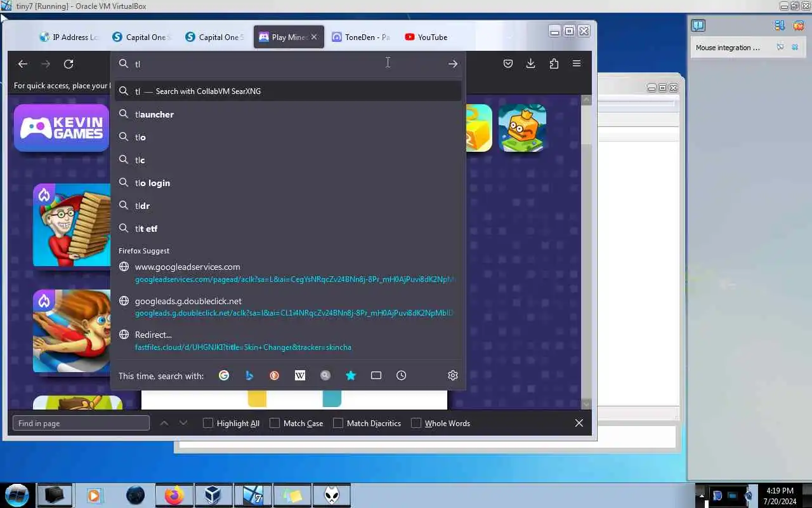Pick the 'tlauncher' suggestion
The height and width of the screenshot is (508, 812).
tap(289, 114)
